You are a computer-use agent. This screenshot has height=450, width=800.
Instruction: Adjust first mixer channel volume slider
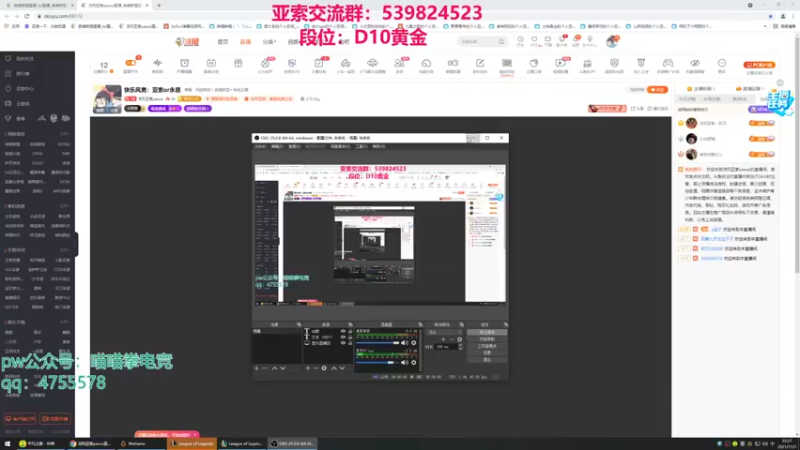377,343
